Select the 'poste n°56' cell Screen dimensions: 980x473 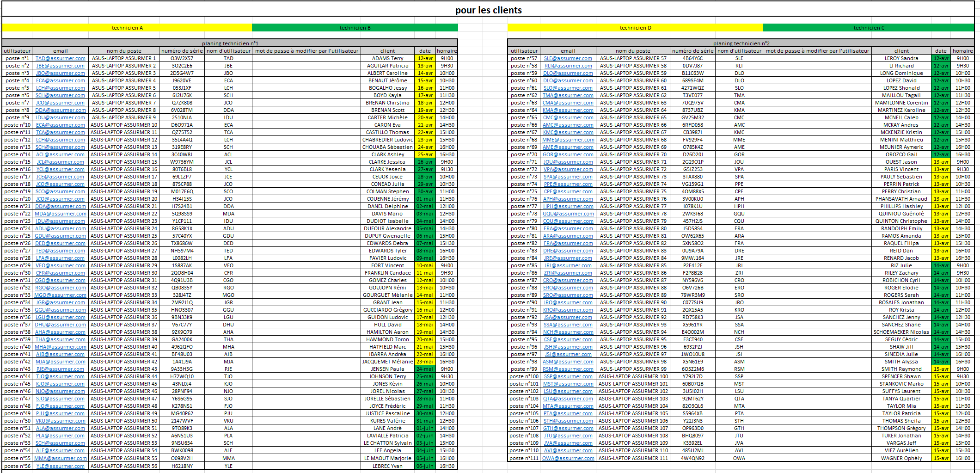point(17,466)
